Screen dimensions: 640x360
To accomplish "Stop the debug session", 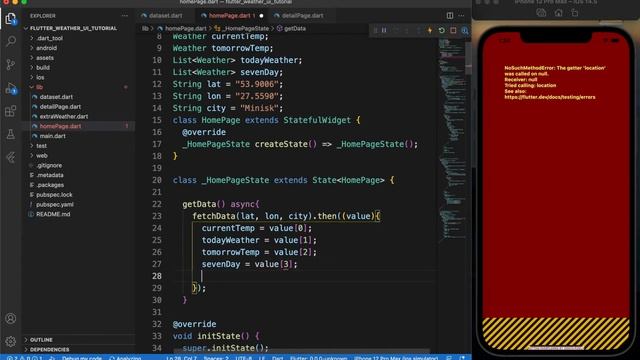I will click(x=453, y=30).
